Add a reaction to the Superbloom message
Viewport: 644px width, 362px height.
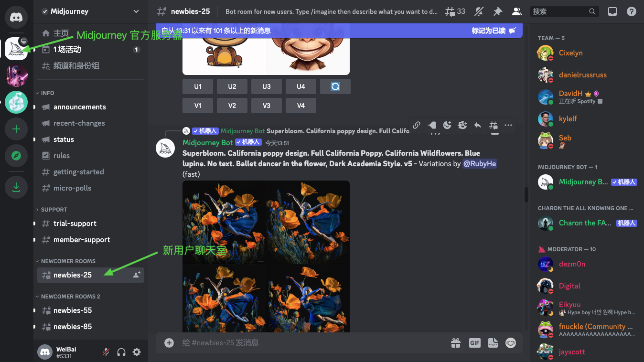pos(447,125)
